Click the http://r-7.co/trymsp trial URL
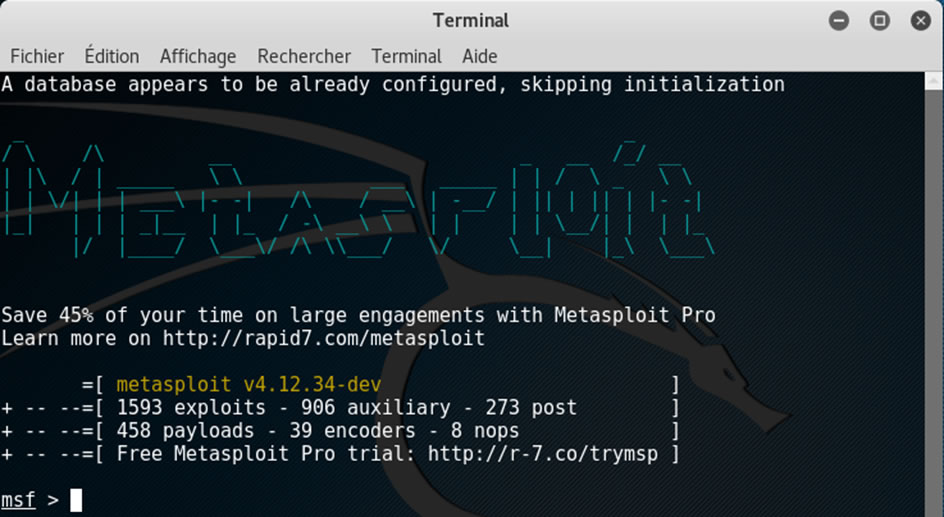 (543, 453)
